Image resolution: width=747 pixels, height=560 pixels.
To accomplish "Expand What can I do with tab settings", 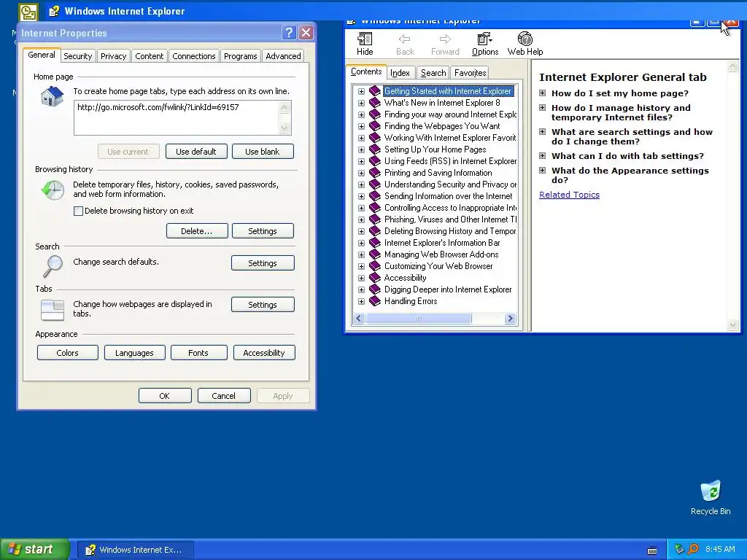I will pyautogui.click(x=542, y=155).
